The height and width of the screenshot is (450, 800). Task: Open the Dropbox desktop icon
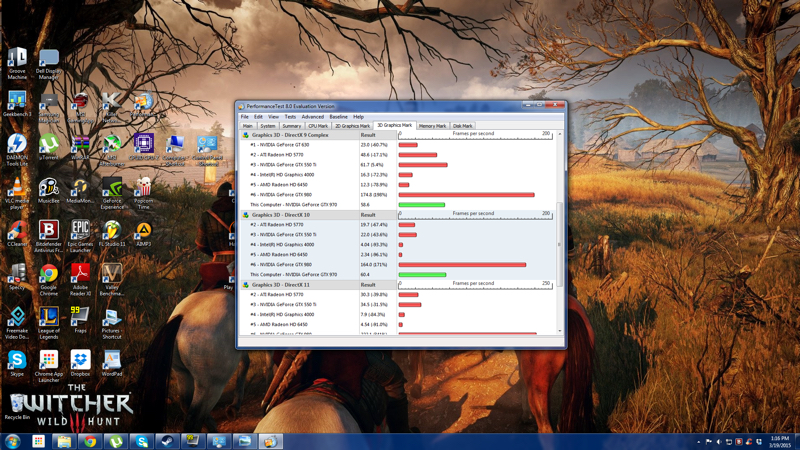[x=80, y=363]
